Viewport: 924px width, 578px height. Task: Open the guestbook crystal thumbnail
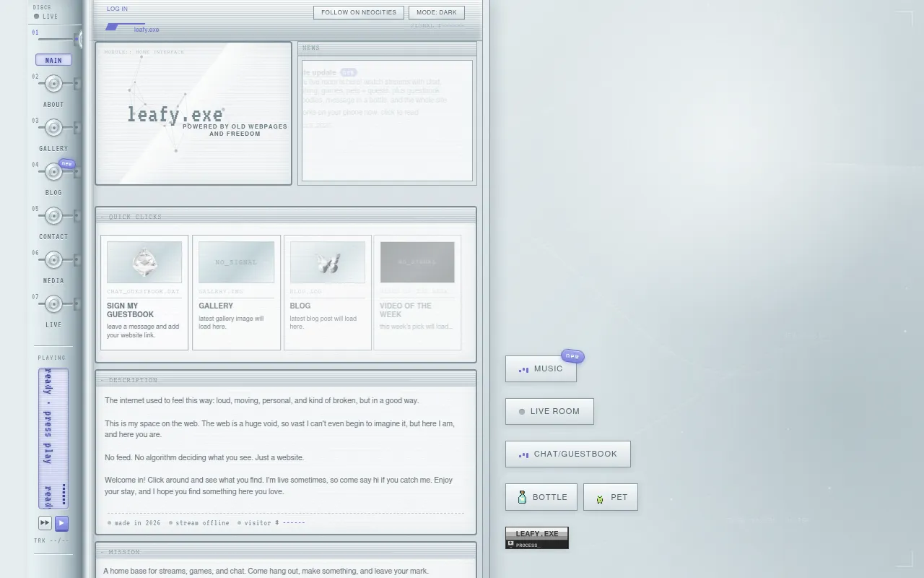144,262
